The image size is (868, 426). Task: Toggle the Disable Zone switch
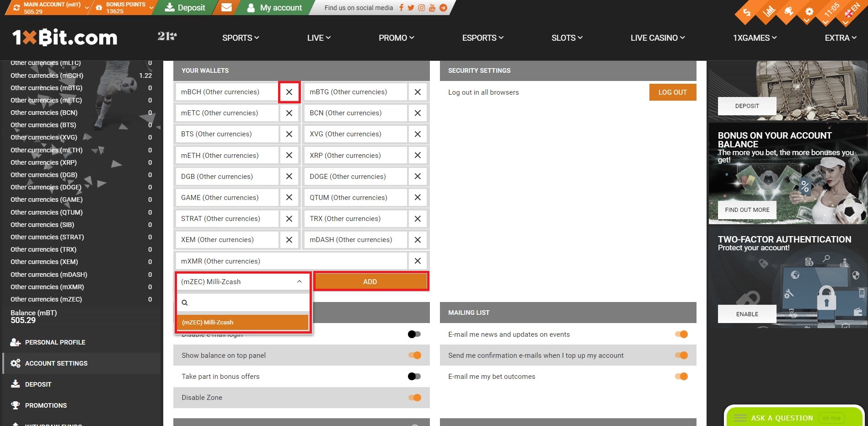[x=415, y=398]
